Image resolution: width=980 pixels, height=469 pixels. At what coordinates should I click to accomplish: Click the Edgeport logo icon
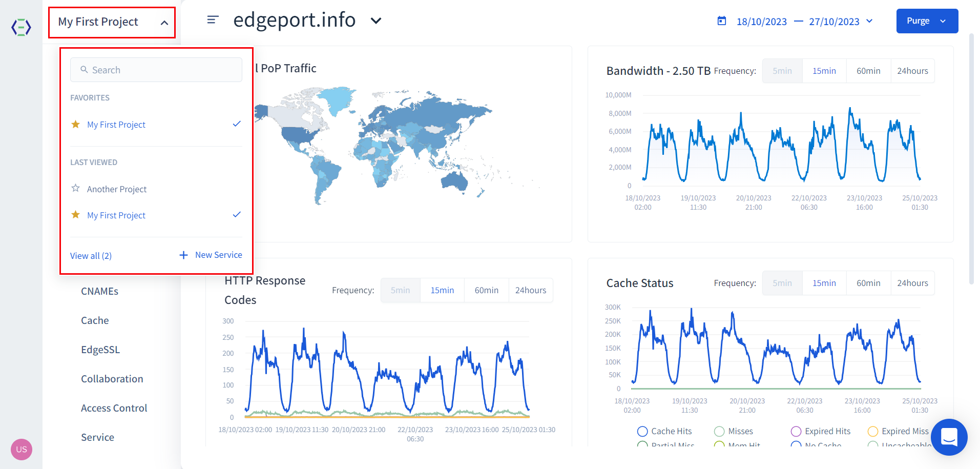coord(21,27)
